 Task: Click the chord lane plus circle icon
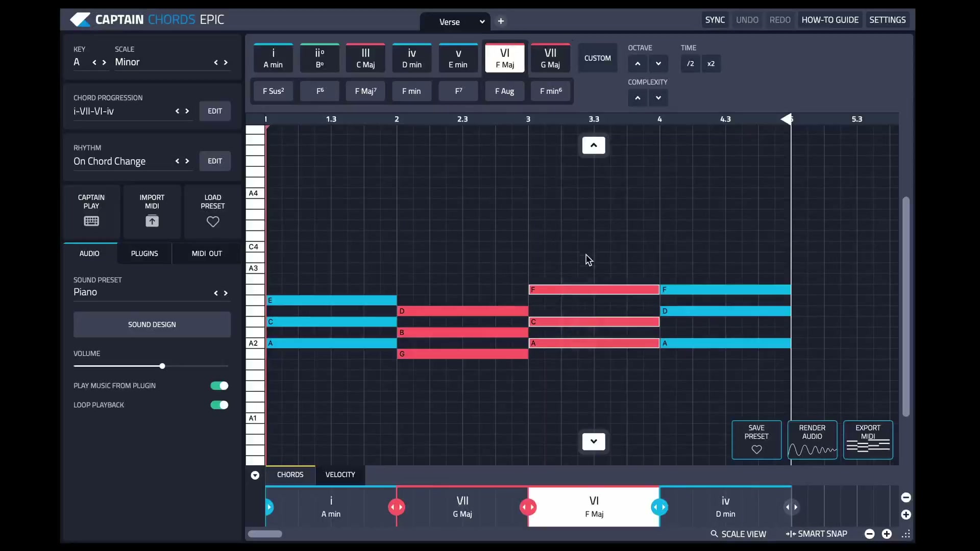906,514
